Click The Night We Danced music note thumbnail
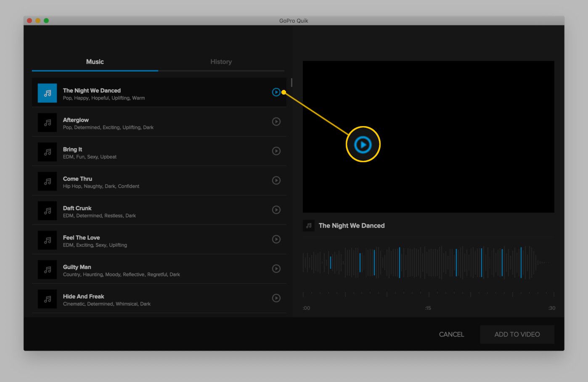Viewport: 588px width, 382px height. coord(47,93)
